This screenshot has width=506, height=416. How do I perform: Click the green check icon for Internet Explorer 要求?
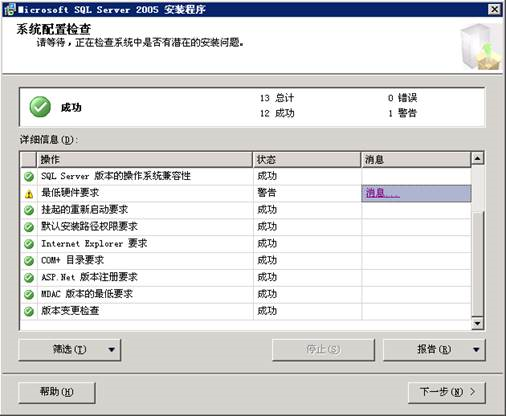point(29,244)
